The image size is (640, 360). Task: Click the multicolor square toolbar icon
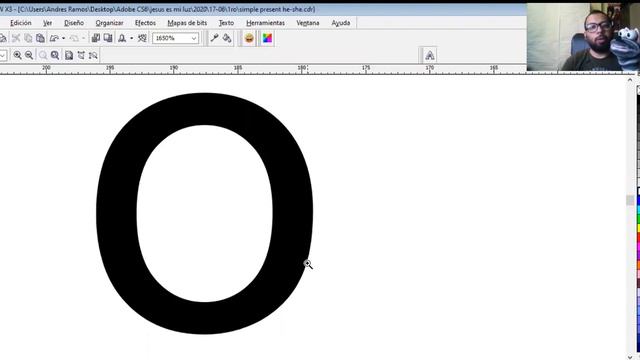point(267,38)
